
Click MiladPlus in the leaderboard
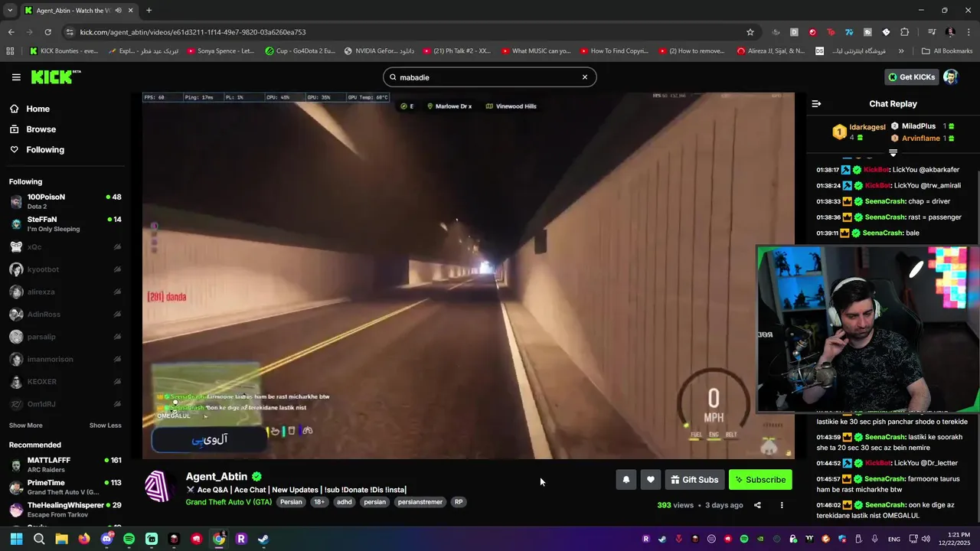(919, 126)
